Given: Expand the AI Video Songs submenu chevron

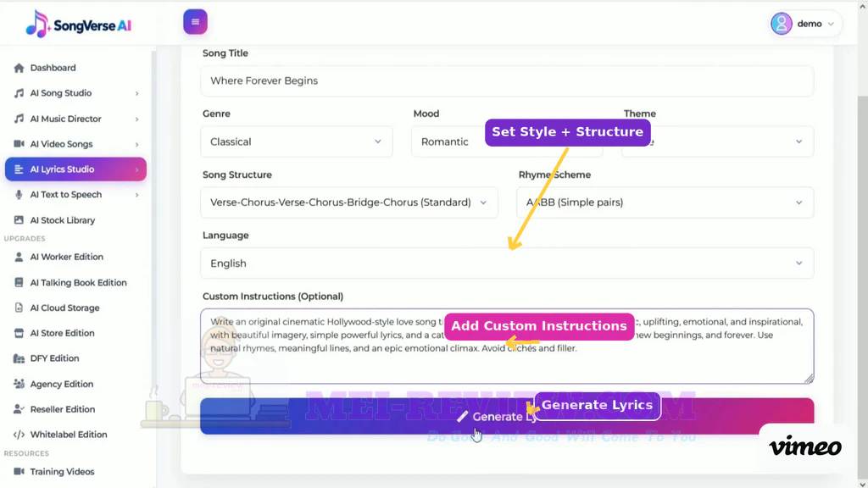Looking at the screenshot, I should pos(136,144).
